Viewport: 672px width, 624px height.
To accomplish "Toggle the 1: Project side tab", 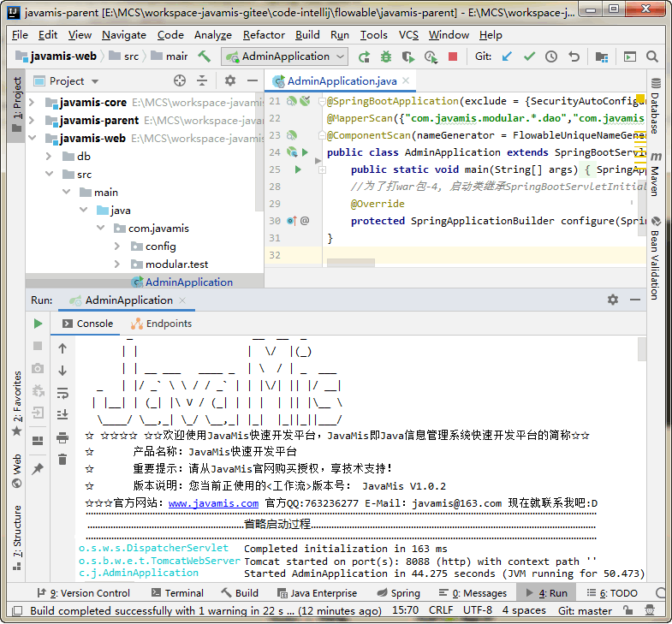I will coord(17,104).
